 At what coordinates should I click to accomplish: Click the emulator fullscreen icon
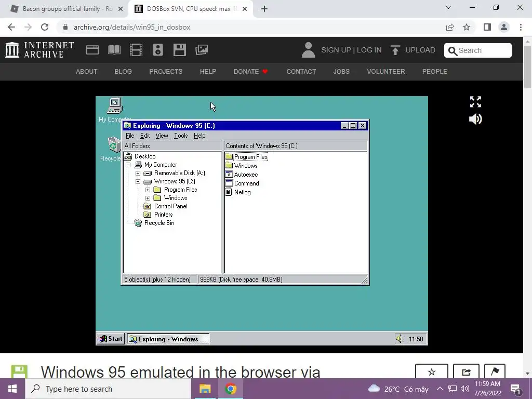coord(475,102)
